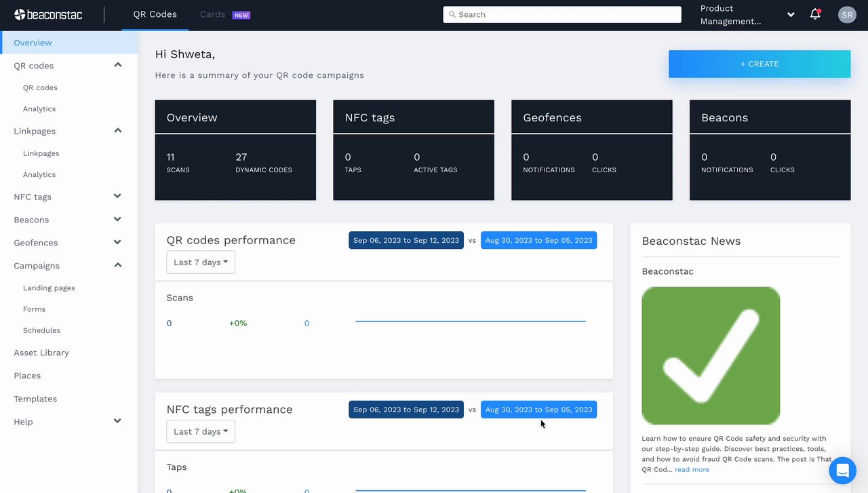Expand the NFC tags sidebar section

pyautogui.click(x=117, y=196)
